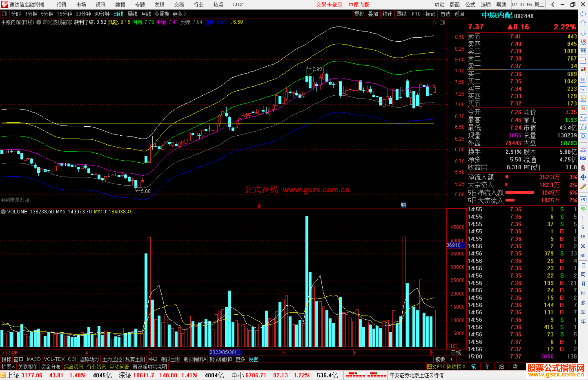Viewport: 588px width, 380px height.
Task: Open the candlestick chart sidebar icon
Action: [x=583, y=70]
